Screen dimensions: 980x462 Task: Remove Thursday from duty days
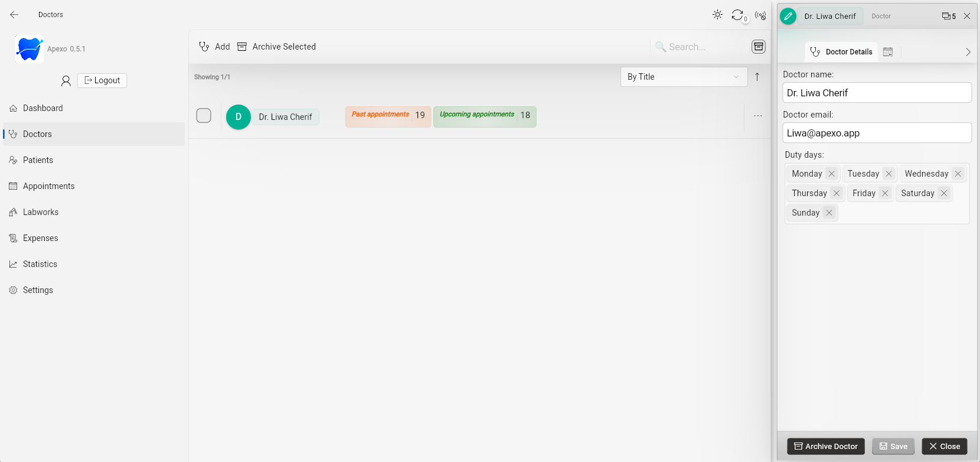837,193
